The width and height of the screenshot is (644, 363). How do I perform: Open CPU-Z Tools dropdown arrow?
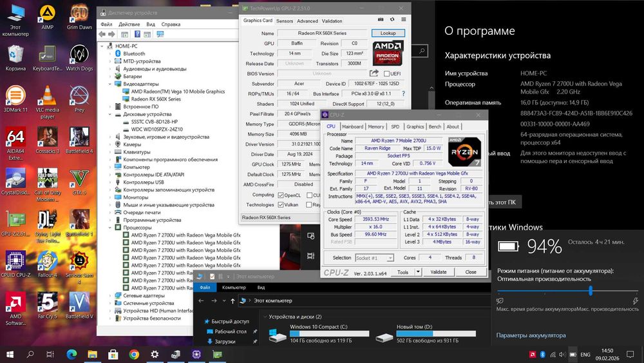418,271
